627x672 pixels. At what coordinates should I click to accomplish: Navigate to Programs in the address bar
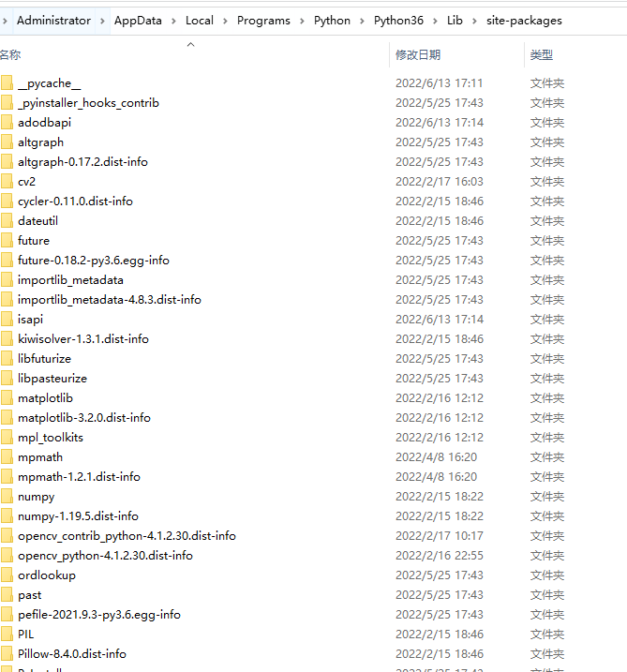click(x=263, y=21)
